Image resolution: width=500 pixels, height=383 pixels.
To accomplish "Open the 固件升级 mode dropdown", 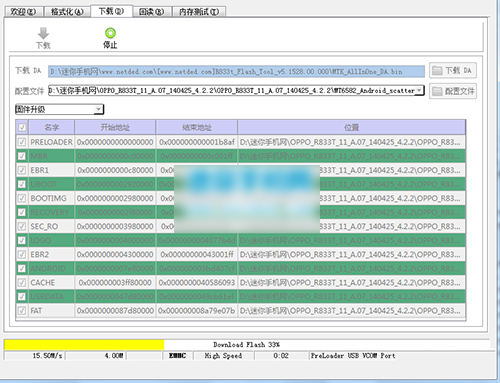I will [x=60, y=109].
